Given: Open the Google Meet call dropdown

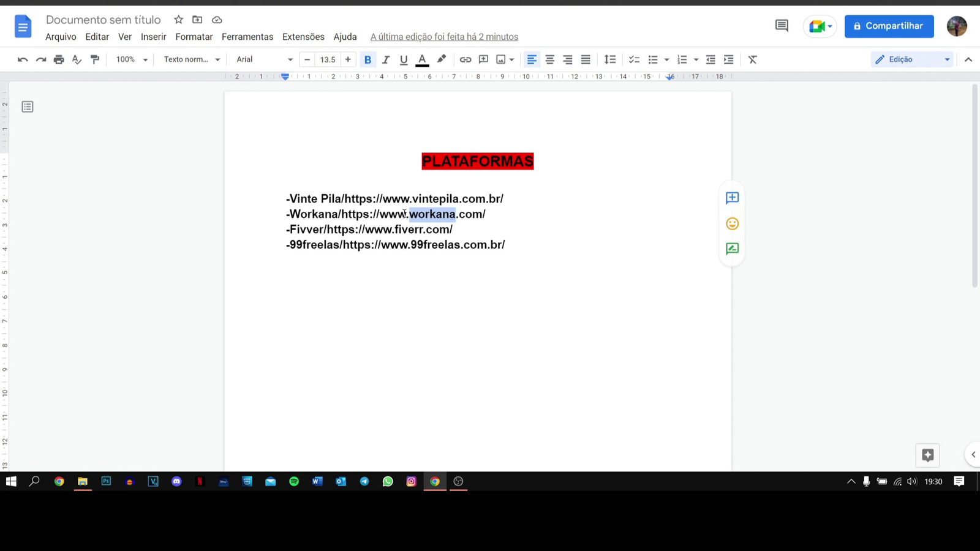Looking at the screenshot, I should point(820,26).
